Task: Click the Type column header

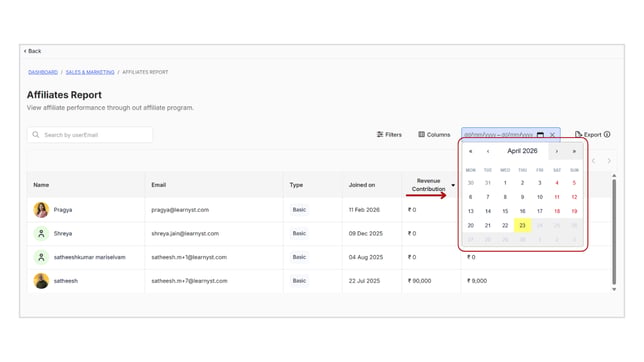Action: pos(296,185)
